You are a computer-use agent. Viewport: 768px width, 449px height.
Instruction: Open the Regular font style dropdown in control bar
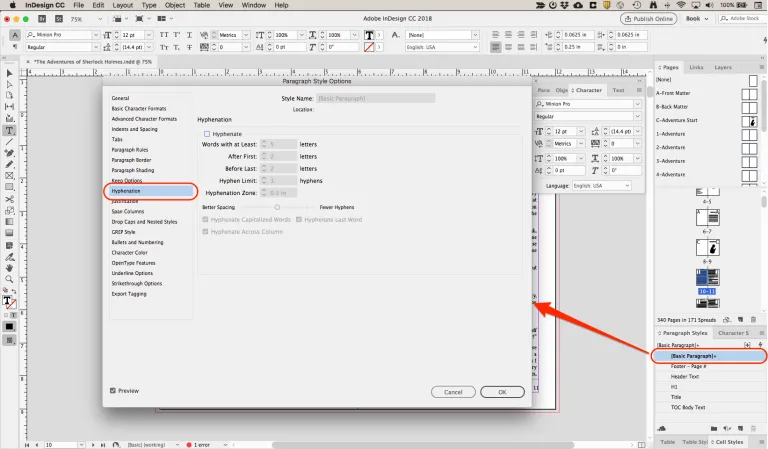point(96,47)
